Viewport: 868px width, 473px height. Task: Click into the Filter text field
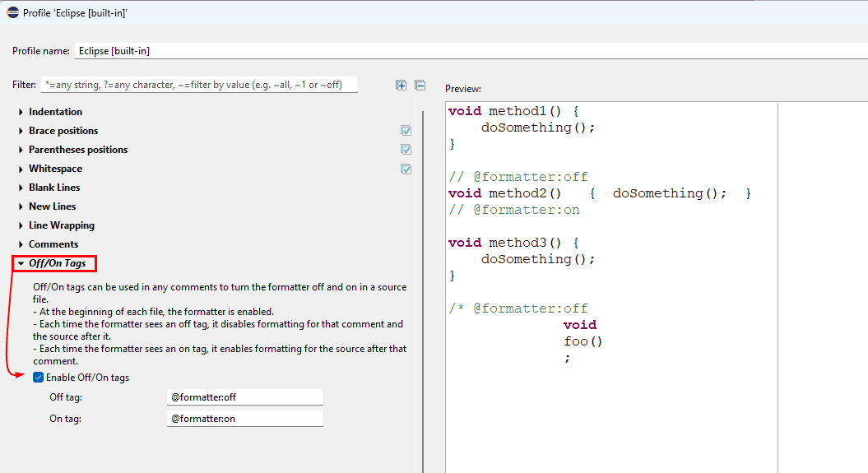tap(199, 85)
